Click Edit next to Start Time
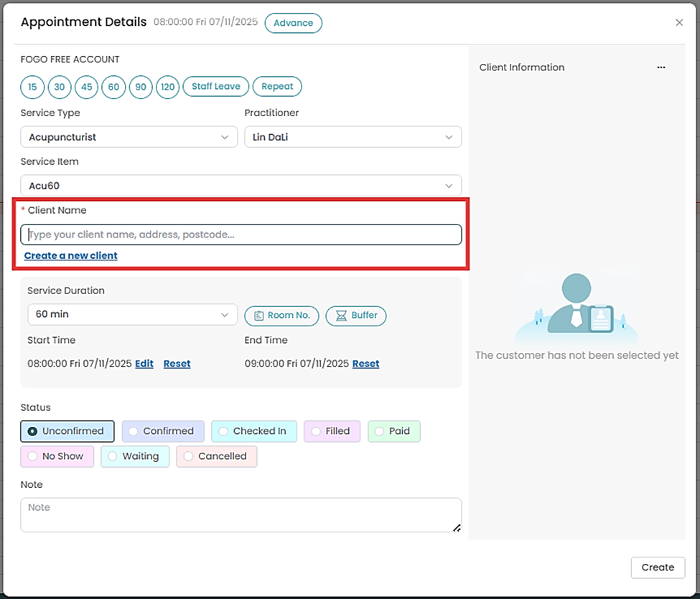The height and width of the screenshot is (599, 700). click(144, 364)
